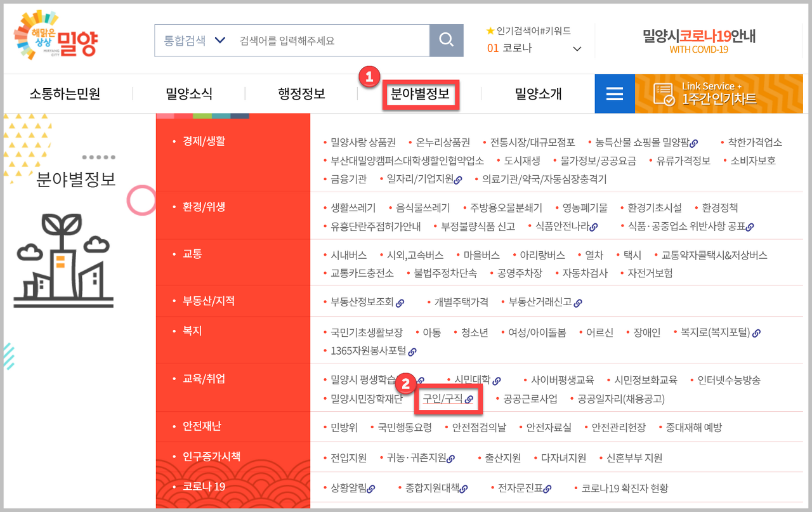
Task: Open 전자문진표 external link
Action: pyautogui.click(x=525, y=488)
